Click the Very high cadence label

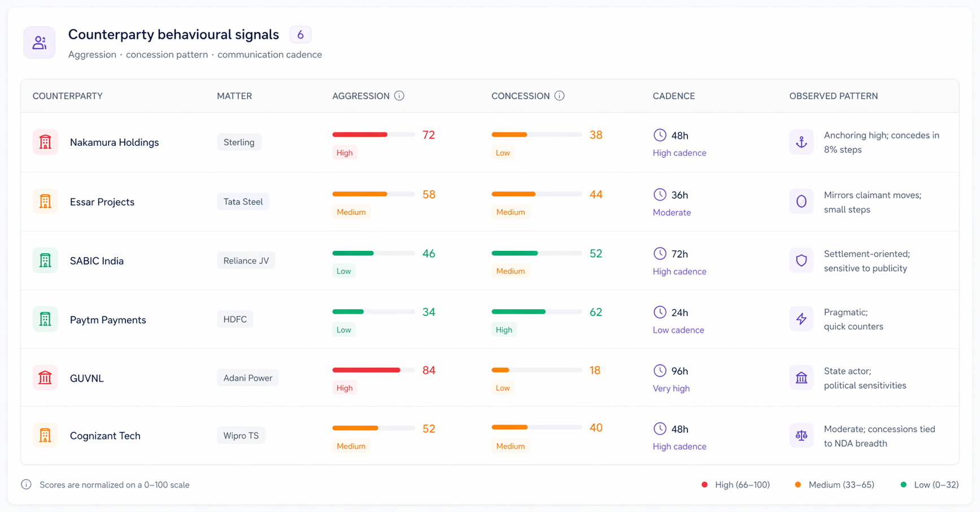671,388
